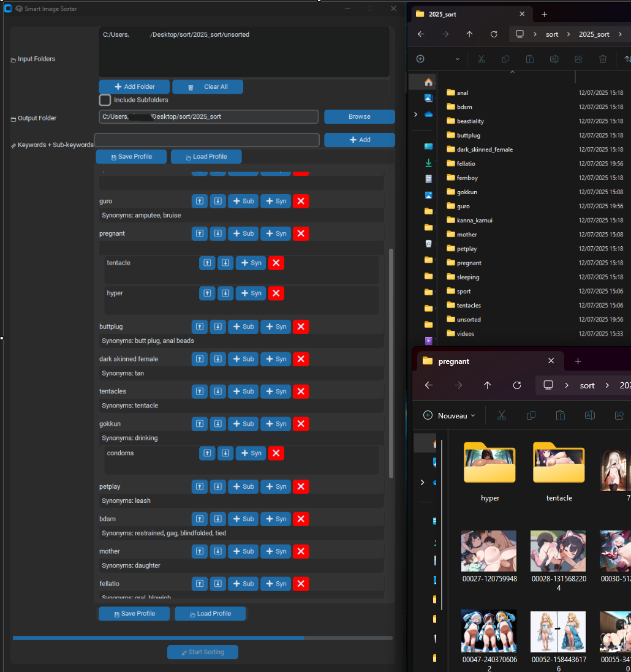Move the fellatio keyword up
631x672 pixels.
(x=200, y=584)
